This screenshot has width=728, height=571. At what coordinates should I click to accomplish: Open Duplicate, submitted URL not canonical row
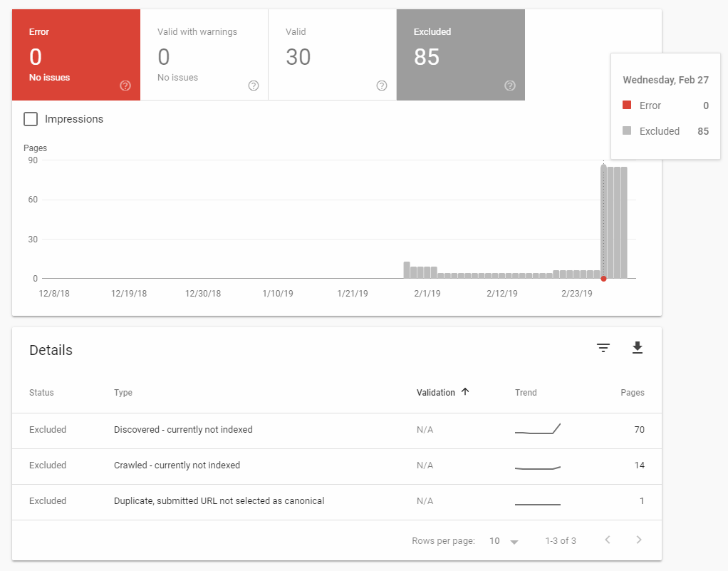coord(337,503)
